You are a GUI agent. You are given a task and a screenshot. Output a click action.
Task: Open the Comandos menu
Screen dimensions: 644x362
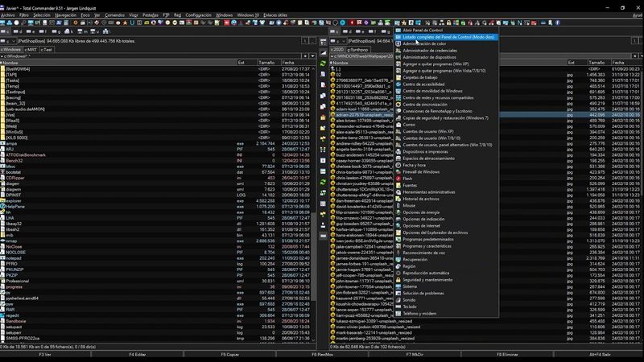[x=115, y=15]
